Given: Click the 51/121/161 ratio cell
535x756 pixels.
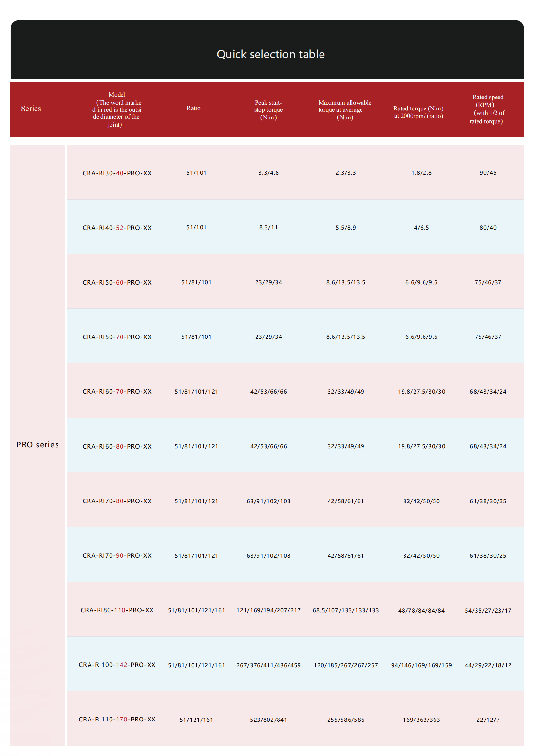Looking at the screenshot, I should pyautogui.click(x=196, y=720).
